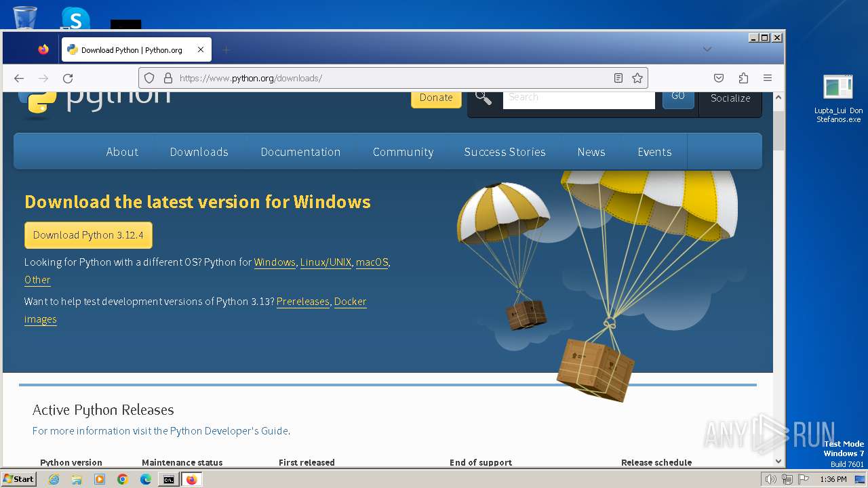Screen dimensions: 868x488
Task: Open the Socialize menu
Action: point(730,98)
